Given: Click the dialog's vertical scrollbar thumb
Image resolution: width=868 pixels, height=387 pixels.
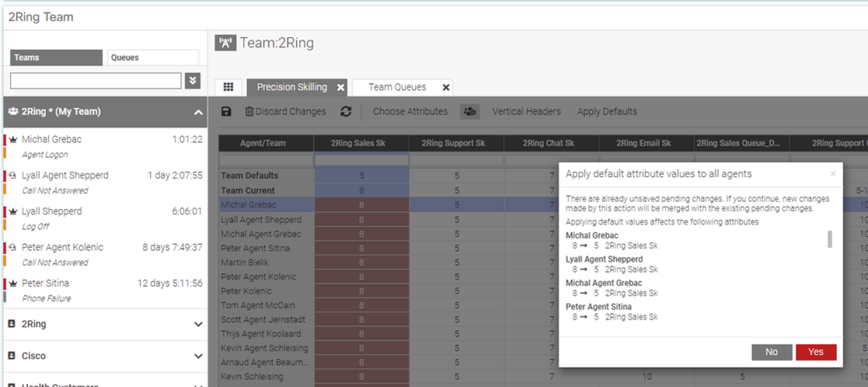Looking at the screenshot, I should (829, 240).
